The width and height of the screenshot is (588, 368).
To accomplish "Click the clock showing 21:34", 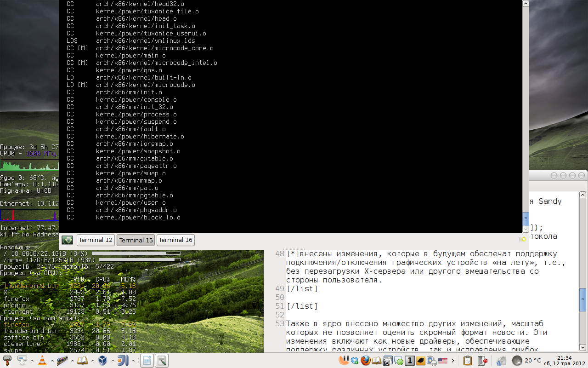I will 564,361.
